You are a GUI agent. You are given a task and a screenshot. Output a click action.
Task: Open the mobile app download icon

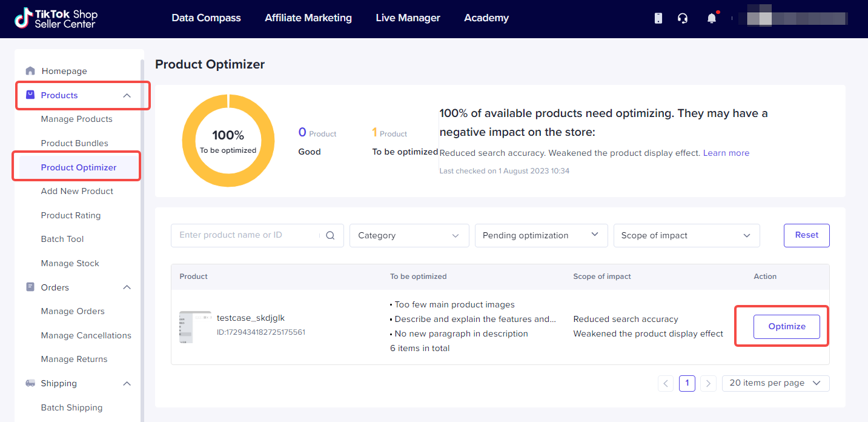(x=658, y=18)
